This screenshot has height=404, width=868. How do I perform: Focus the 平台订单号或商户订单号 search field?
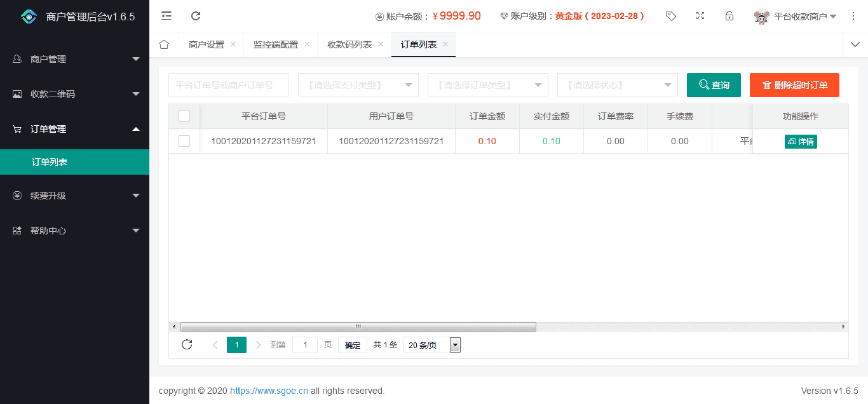coord(229,85)
